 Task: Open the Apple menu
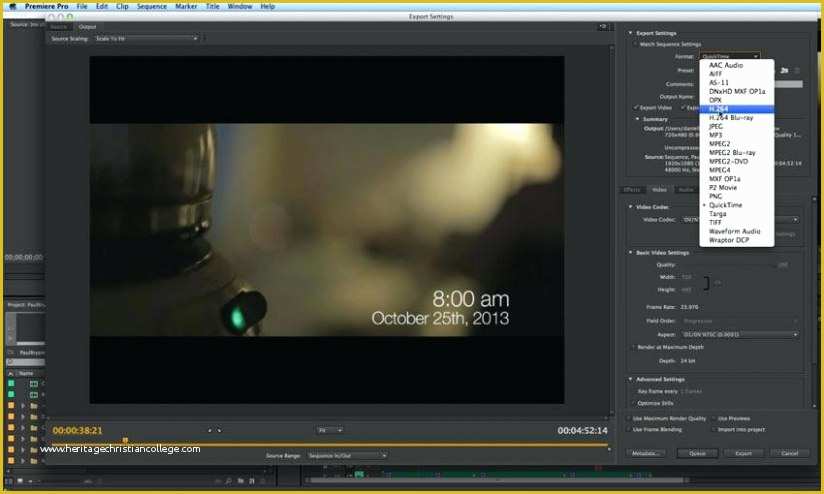click(x=13, y=6)
